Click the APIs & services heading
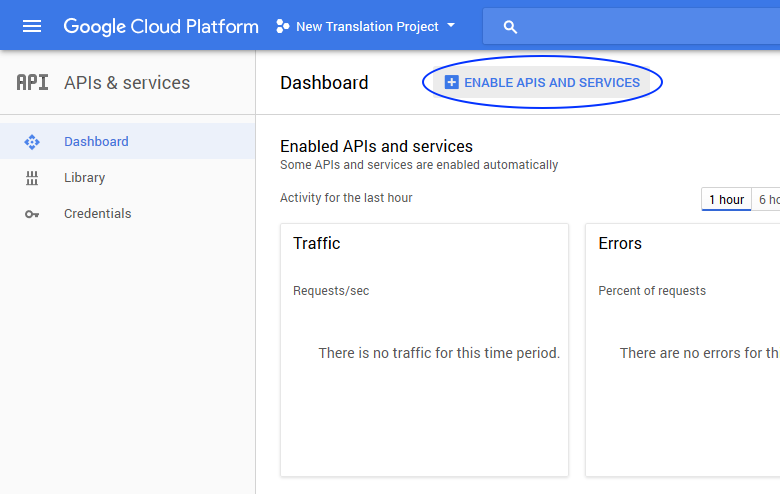Screen dimensions: 780x494 click(x=127, y=83)
